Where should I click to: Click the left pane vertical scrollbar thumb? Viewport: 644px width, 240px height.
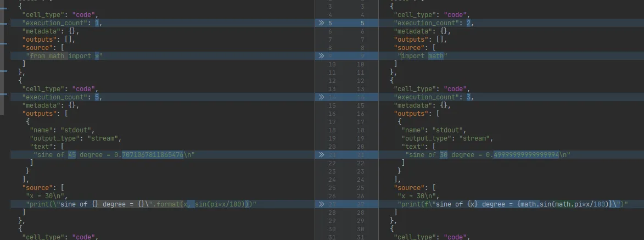tap(2, 58)
